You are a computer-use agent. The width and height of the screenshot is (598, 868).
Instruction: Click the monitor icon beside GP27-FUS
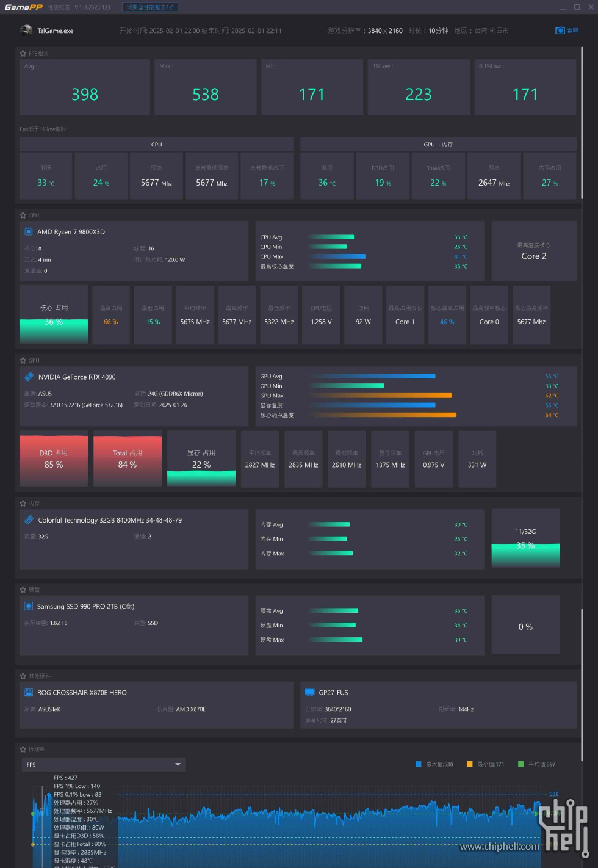pyautogui.click(x=309, y=692)
